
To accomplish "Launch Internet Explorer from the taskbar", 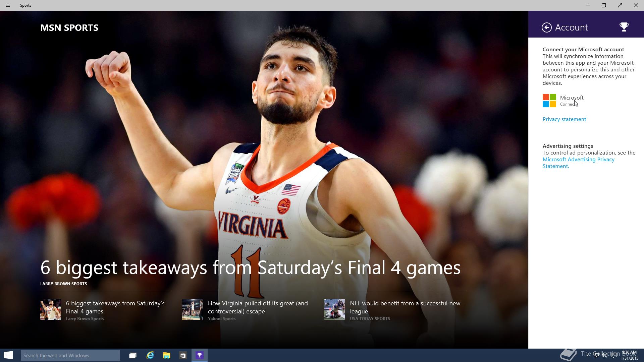I will coord(150,355).
